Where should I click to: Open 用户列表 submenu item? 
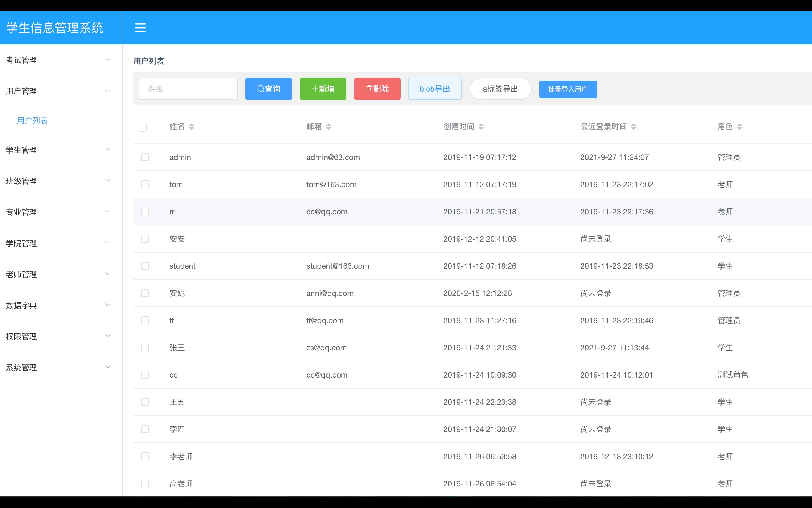32,121
